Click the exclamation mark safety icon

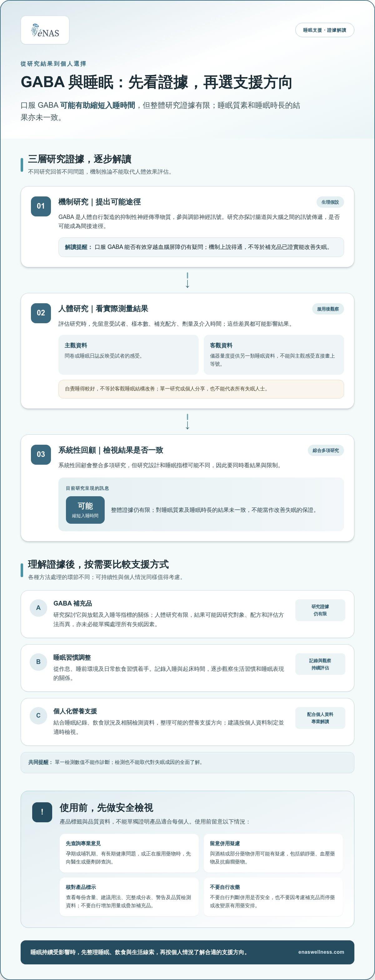tap(42, 812)
